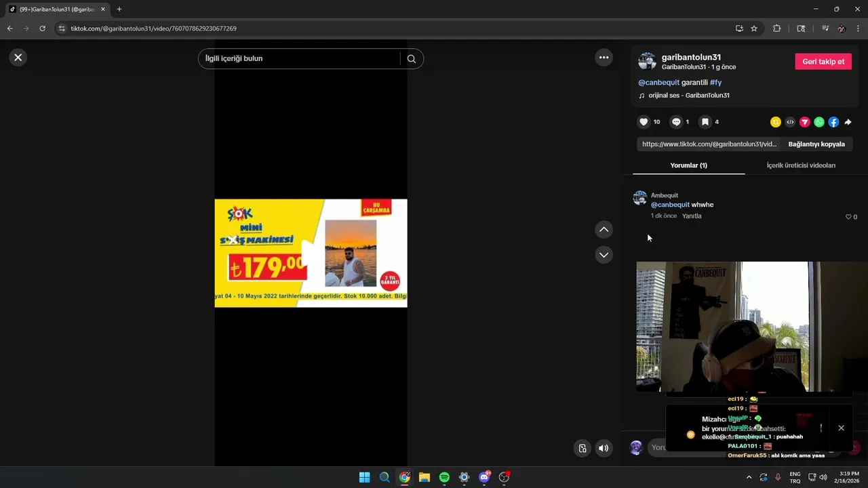
Task: Save video with bookmark icon
Action: 705,122
